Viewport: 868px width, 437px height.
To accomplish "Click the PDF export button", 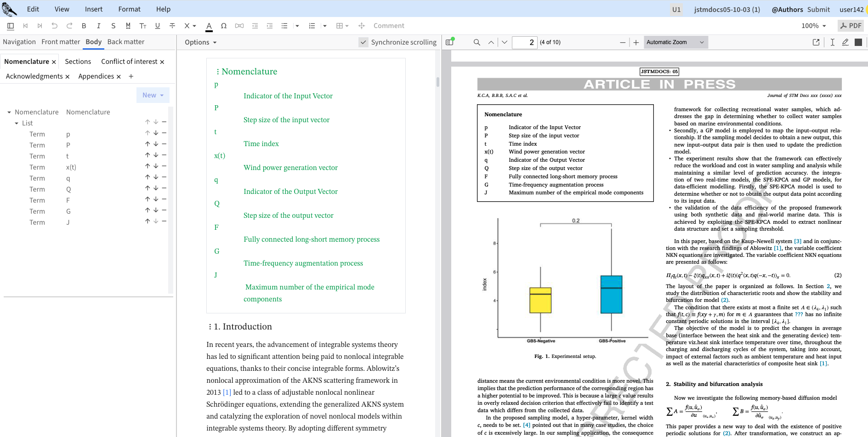I will [851, 26].
